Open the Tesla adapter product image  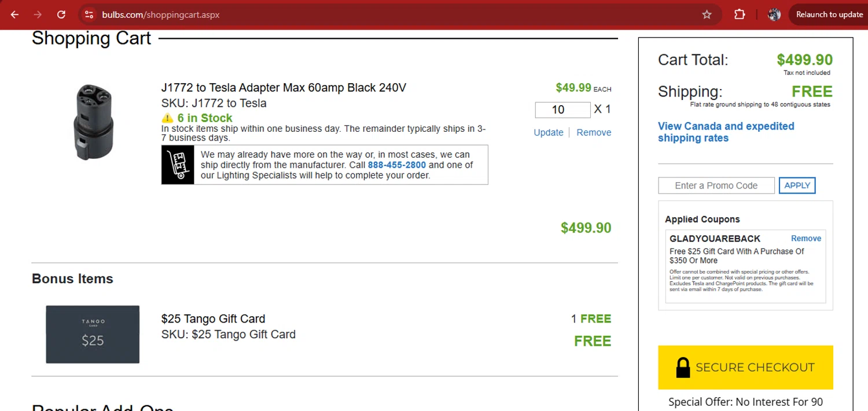coord(93,122)
